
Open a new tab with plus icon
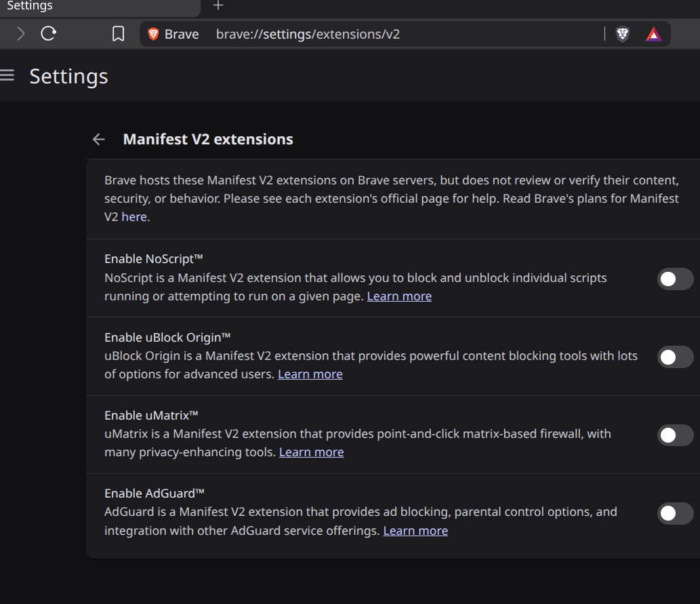click(x=218, y=5)
